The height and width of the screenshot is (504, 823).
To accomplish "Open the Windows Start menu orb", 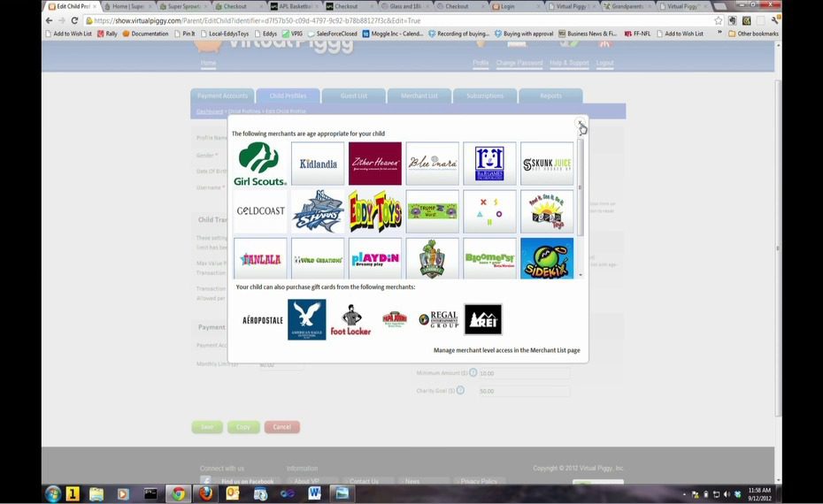I will pos(53,493).
